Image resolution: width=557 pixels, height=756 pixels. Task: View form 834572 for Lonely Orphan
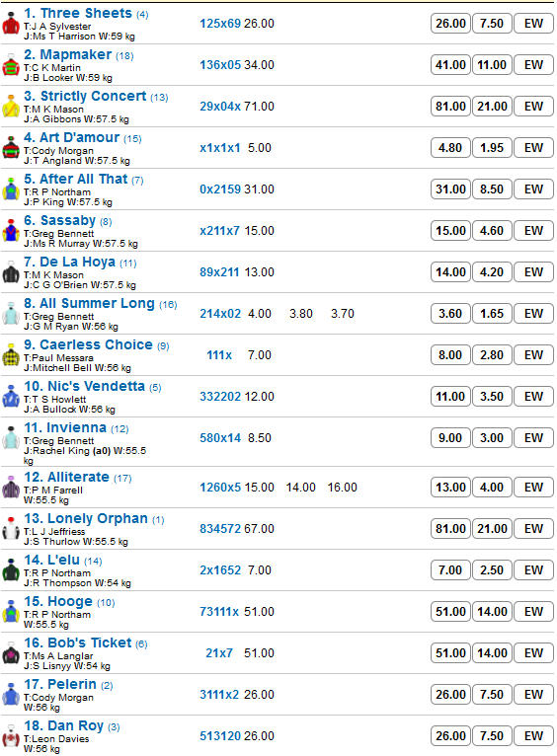tap(220, 529)
